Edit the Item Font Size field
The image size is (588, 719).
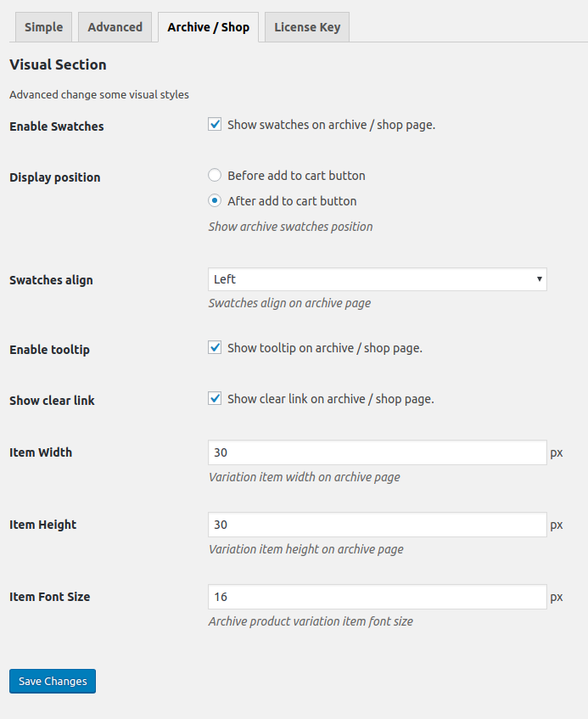point(378,597)
